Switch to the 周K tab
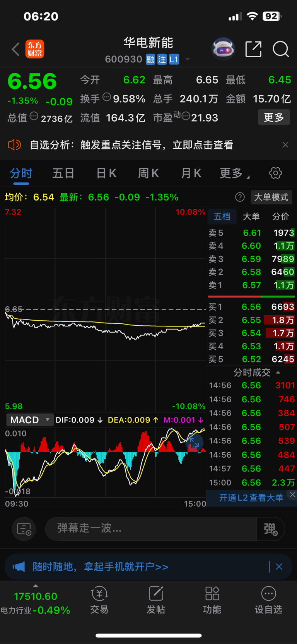 click(148, 173)
